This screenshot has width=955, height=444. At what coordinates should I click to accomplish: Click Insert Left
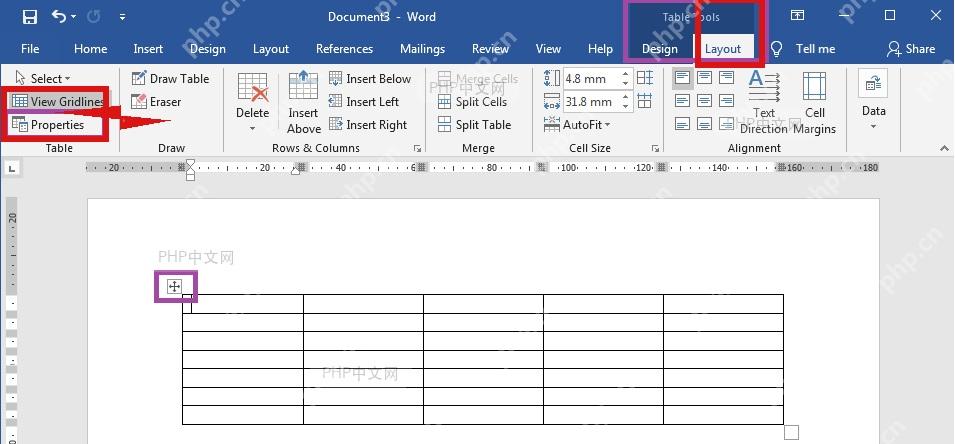point(364,102)
